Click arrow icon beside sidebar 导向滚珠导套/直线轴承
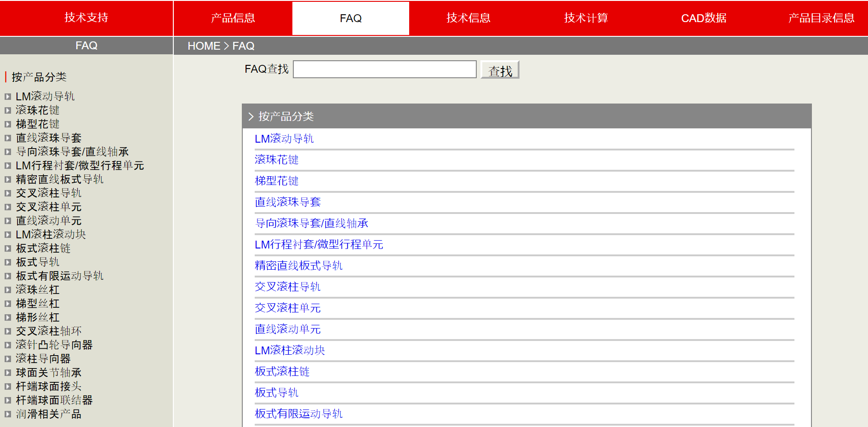 [8, 152]
